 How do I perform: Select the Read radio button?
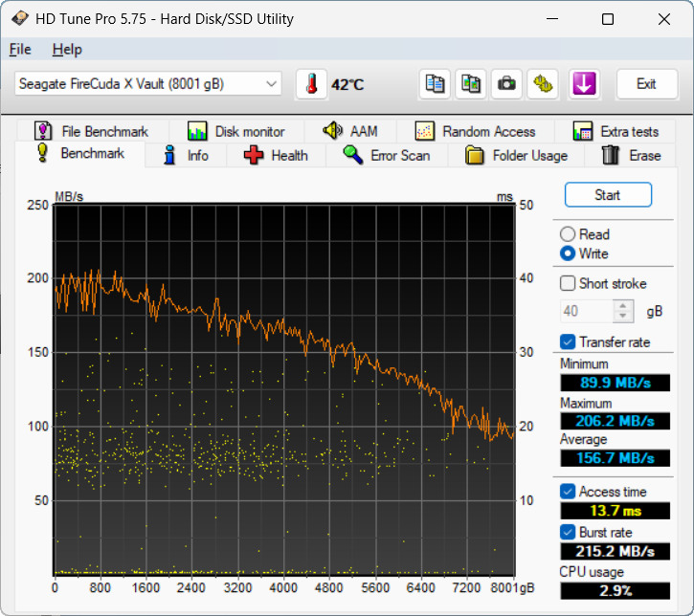568,234
